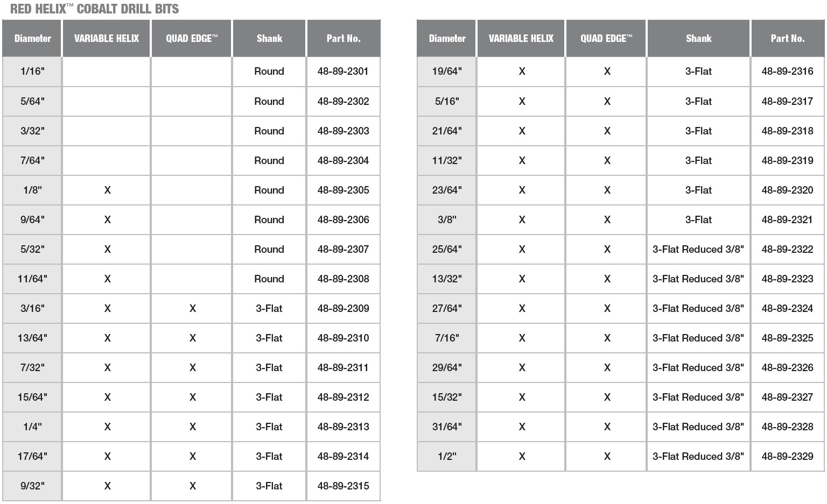Viewport: 827px width, 504px height.
Task: Select the 1/2" diameter cell
Action: (x=447, y=456)
